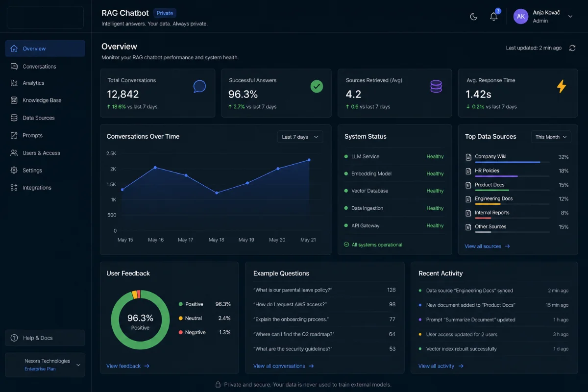The height and width of the screenshot is (392, 588).
Task: Click activity "Vector index rebuilt successfully"
Action: pos(461,349)
